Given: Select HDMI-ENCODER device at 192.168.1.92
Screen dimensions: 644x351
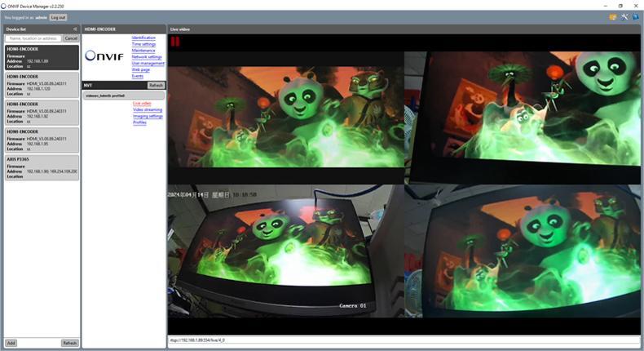Looking at the screenshot, I should tap(42, 113).
